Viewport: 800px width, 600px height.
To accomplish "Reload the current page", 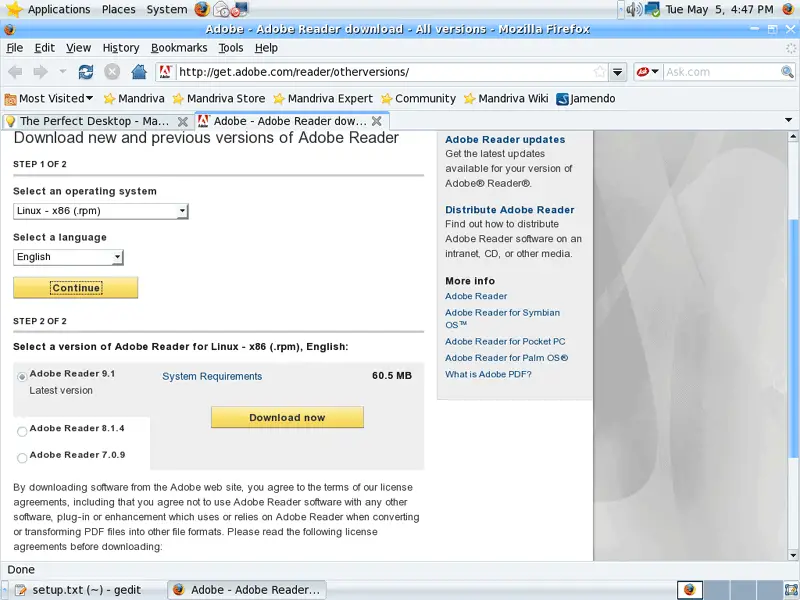I will pyautogui.click(x=86, y=72).
